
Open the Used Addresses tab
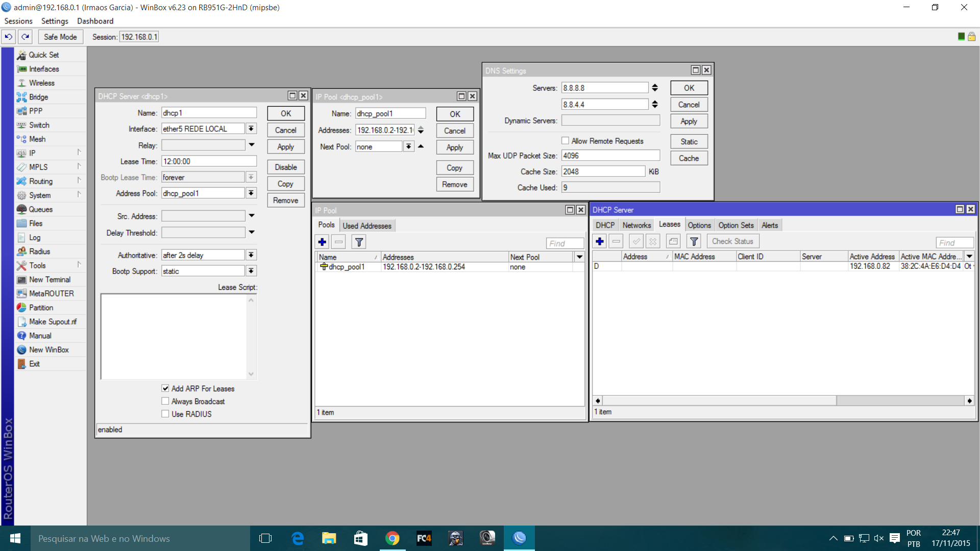(366, 226)
